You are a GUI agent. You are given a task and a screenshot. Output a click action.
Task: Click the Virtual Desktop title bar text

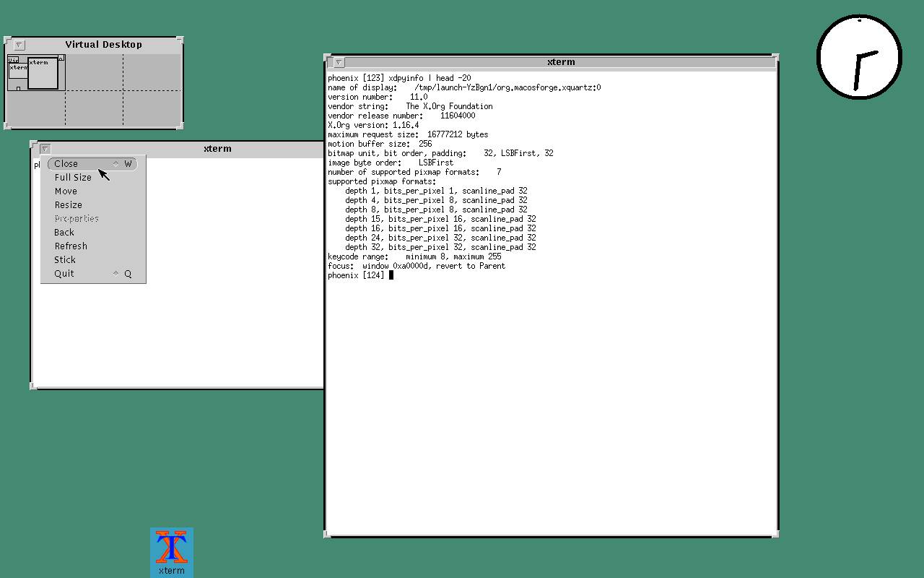point(104,45)
